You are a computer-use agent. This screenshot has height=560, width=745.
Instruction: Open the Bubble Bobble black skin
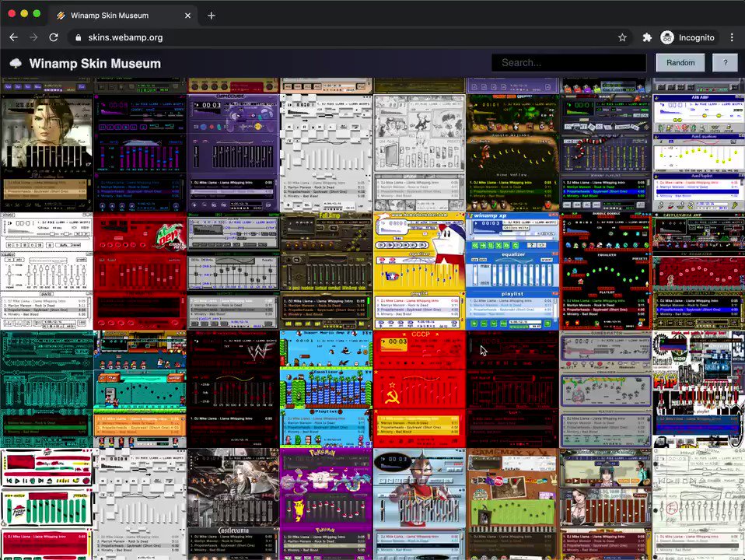[x=605, y=271]
